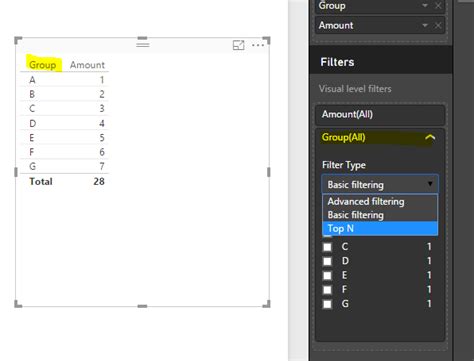Check the E group filter checkbox
Screen dimensions: 474x361
pos(327,275)
